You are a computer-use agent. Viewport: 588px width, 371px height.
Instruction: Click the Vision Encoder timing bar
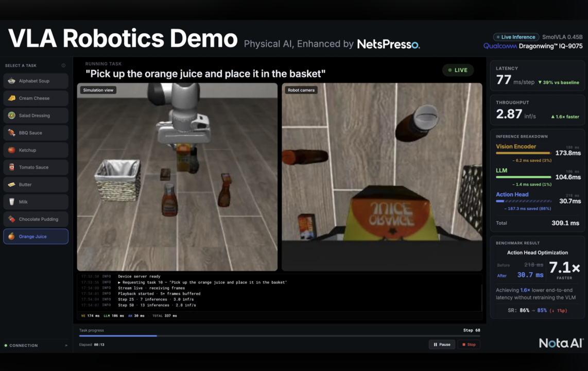523,153
